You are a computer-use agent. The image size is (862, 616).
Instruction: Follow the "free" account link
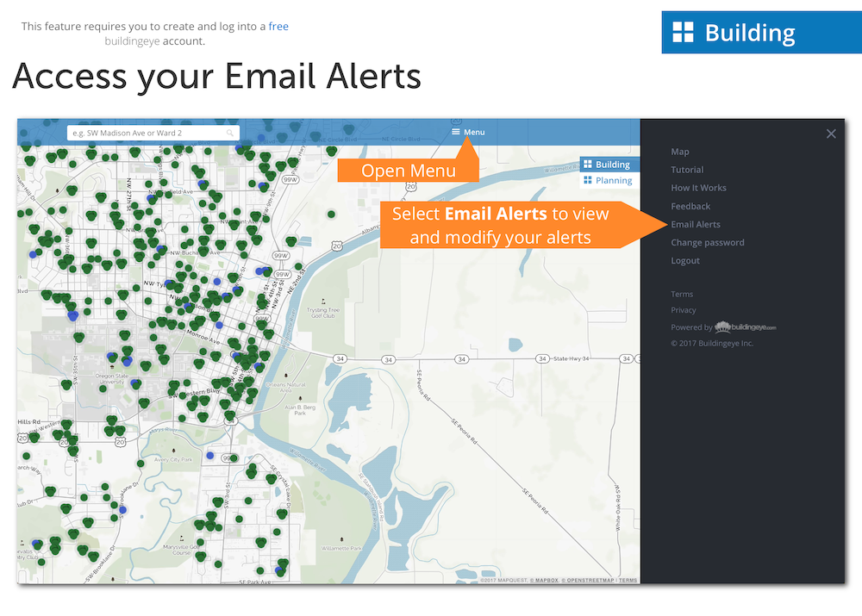point(278,27)
